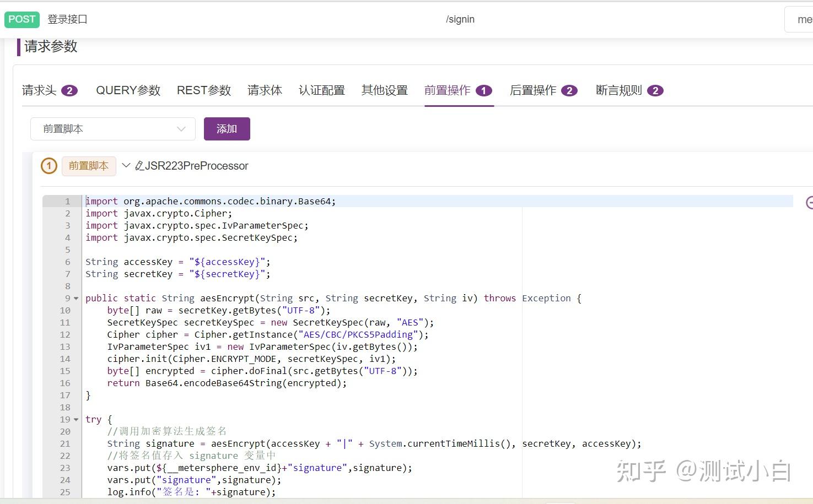813x504 pixels.
Task: Switch to the 请求体 tab
Action: [265, 90]
